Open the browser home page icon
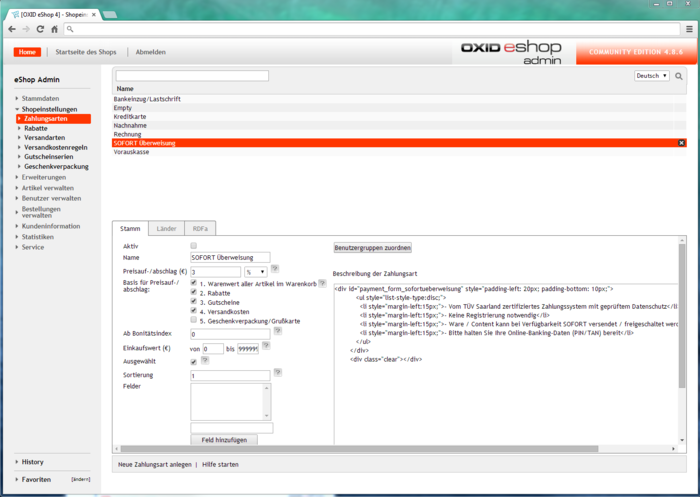700x497 pixels. 54,29
